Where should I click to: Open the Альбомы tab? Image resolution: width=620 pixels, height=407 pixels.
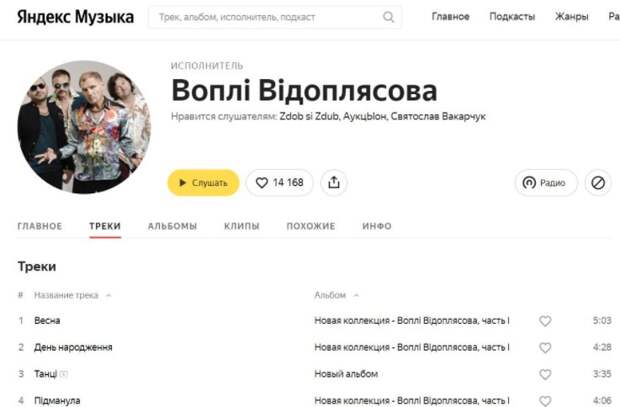[172, 226]
